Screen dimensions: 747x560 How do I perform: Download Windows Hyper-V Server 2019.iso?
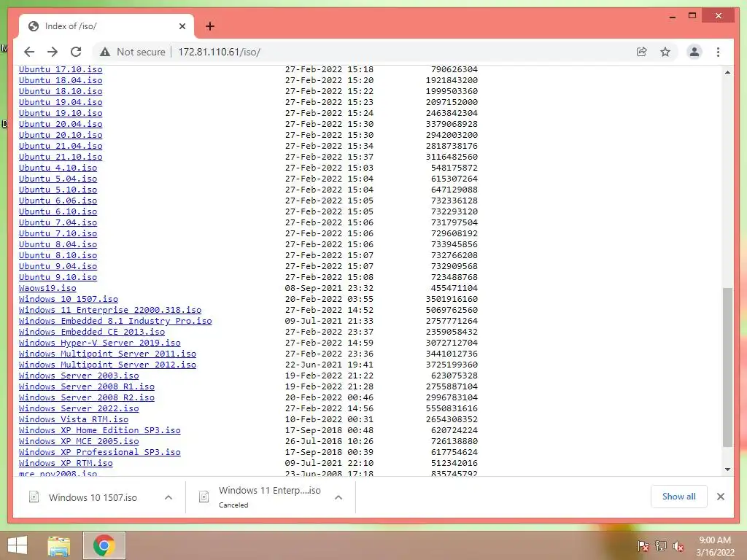[x=99, y=343]
